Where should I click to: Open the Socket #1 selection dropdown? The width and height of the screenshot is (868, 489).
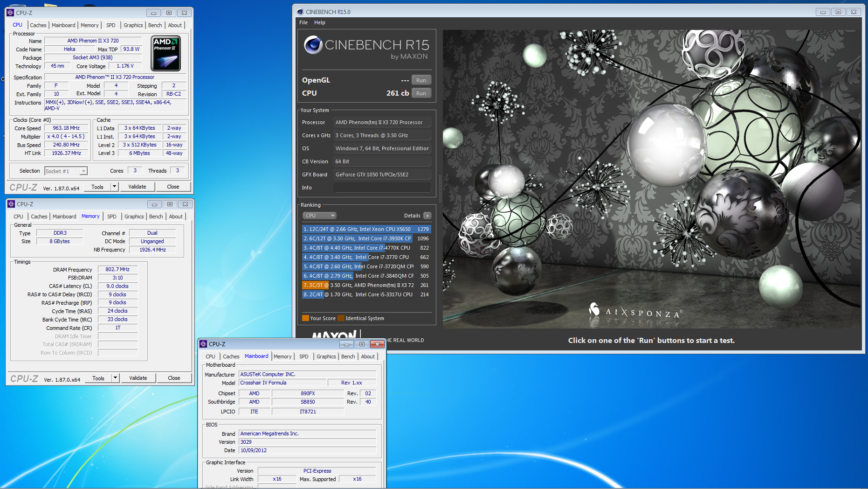[x=66, y=171]
